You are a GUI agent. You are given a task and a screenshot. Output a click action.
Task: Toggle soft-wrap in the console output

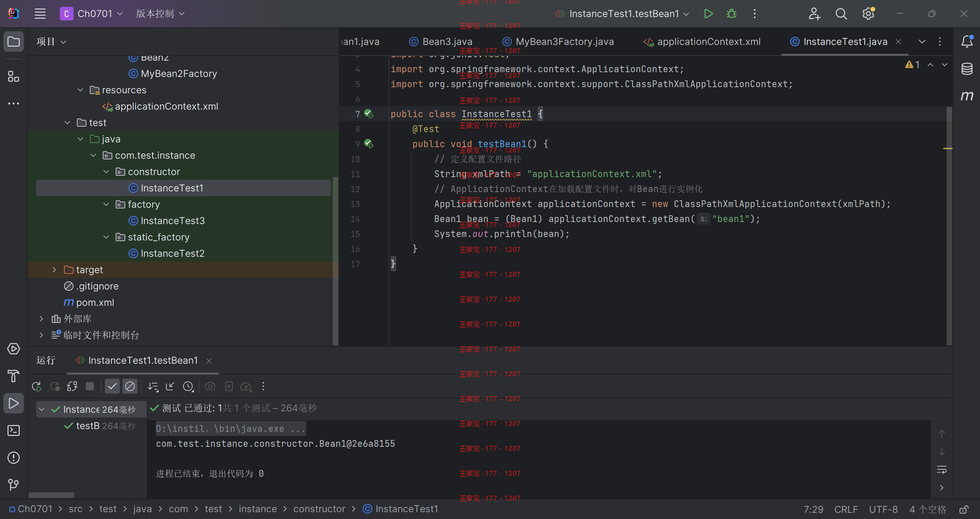pos(942,470)
